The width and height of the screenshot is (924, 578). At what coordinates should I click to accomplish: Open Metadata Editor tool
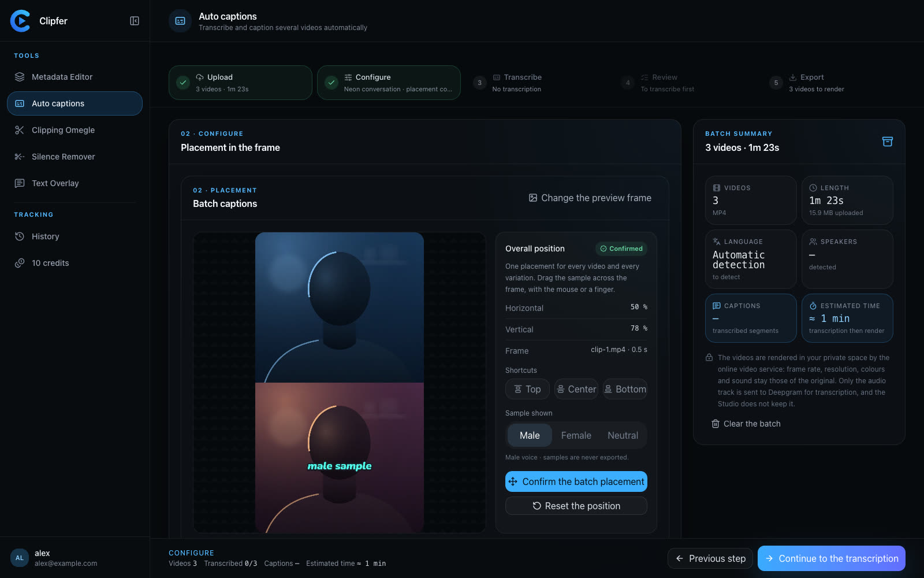[74, 77]
